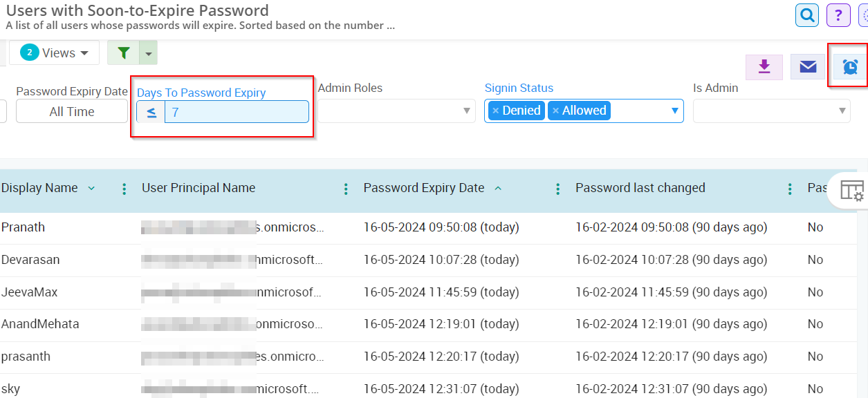The image size is (868, 398).
Task: Click the search magnifier icon
Action: (806, 15)
